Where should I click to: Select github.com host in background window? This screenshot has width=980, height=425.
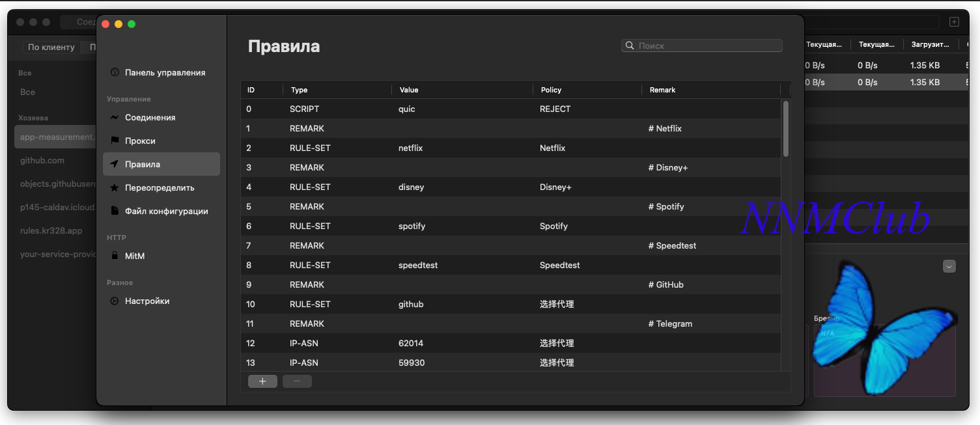(42, 160)
